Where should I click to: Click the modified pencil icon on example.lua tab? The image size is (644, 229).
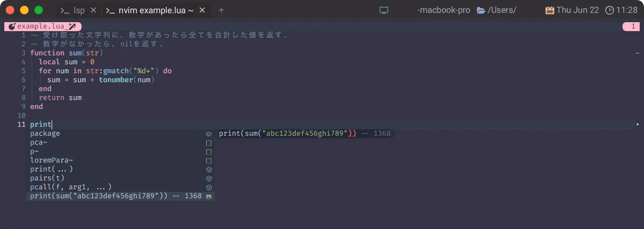72,26
